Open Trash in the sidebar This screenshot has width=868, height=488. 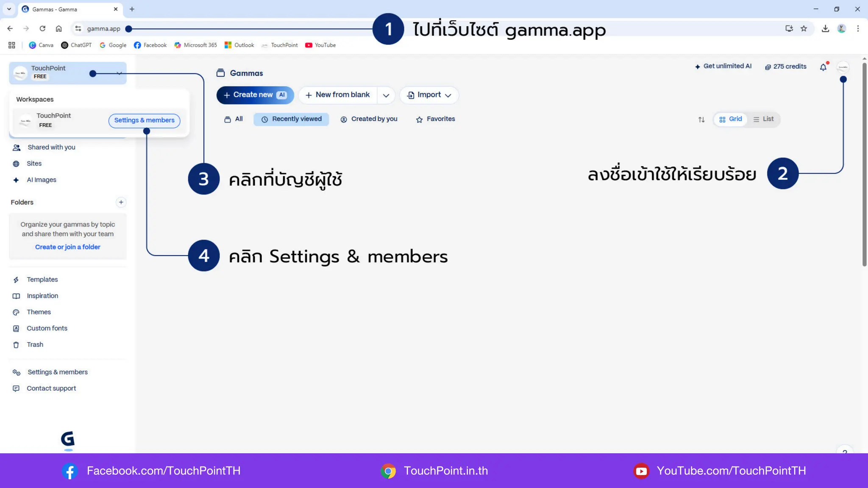[x=35, y=345]
